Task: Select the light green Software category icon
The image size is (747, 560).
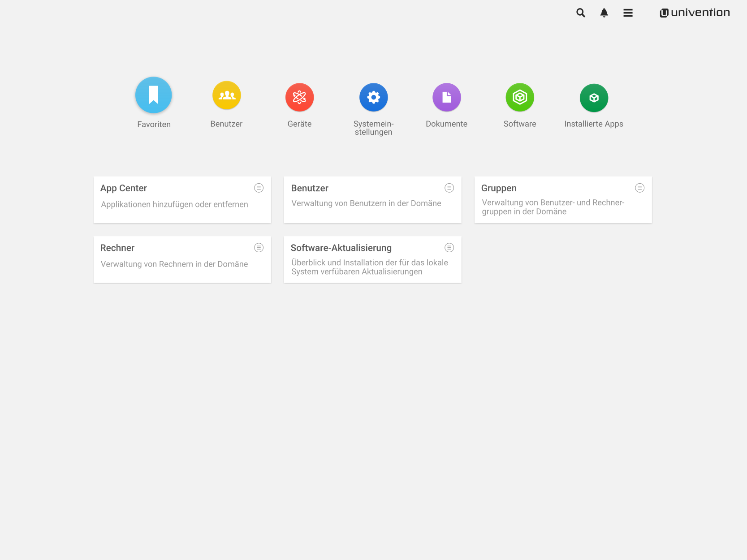Action: [520, 97]
